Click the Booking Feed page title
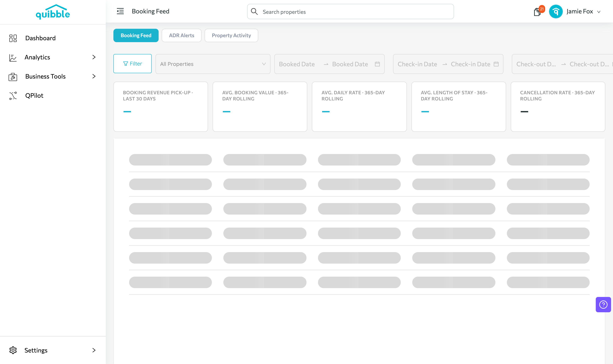The height and width of the screenshot is (364, 613). coord(150,11)
